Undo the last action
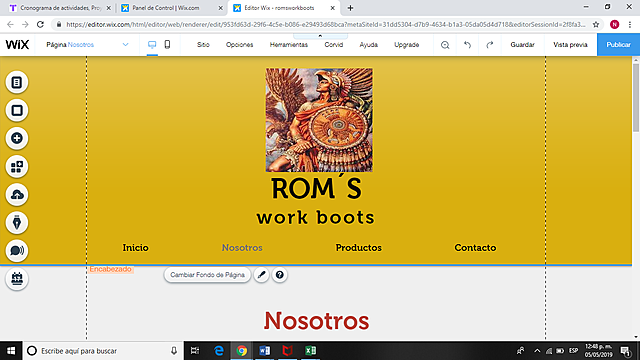 click(x=467, y=44)
